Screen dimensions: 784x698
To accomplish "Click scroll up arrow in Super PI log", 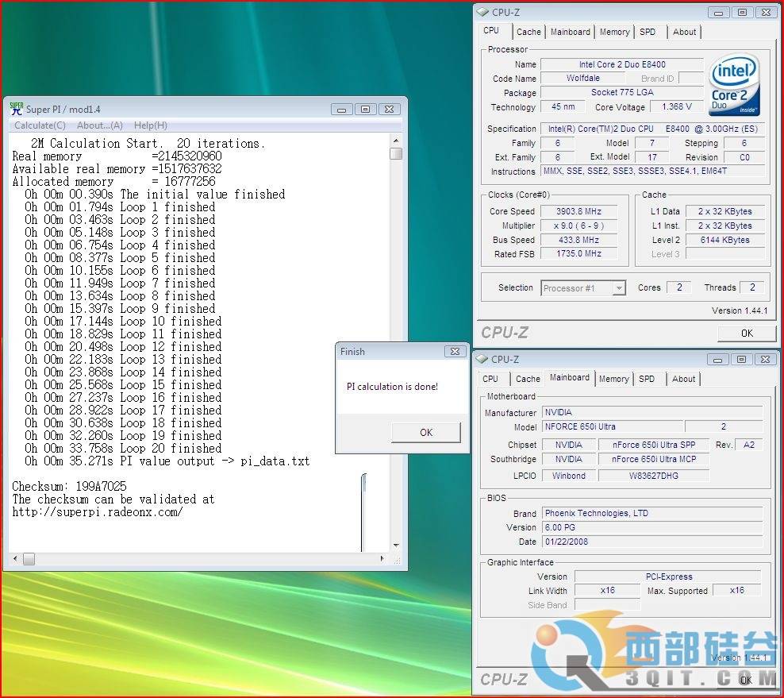I will click(x=396, y=141).
